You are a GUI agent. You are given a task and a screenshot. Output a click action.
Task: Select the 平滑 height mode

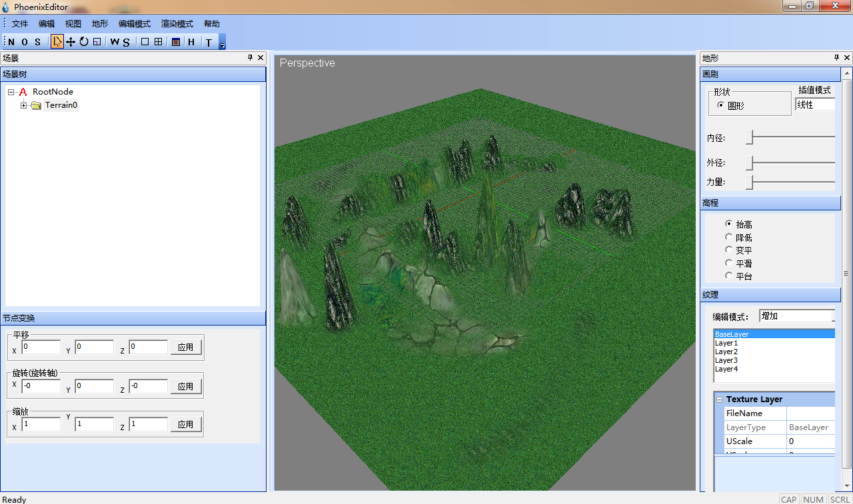[x=728, y=263]
